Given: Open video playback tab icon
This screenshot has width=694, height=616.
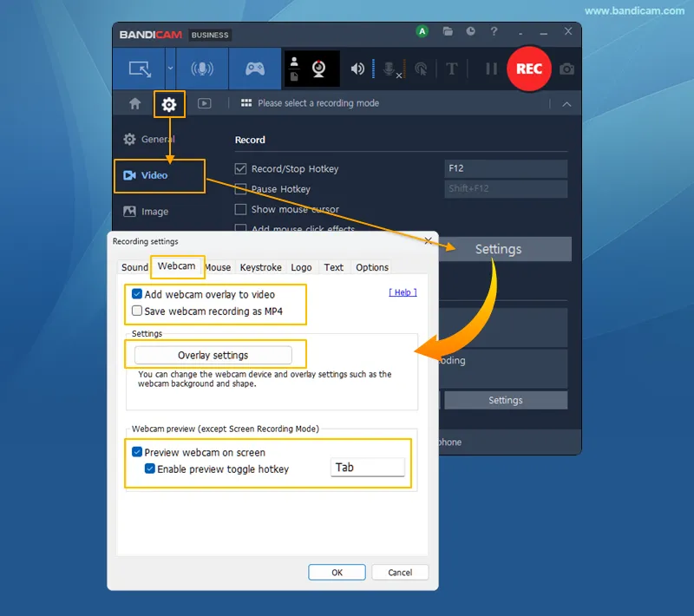Looking at the screenshot, I should pos(204,103).
